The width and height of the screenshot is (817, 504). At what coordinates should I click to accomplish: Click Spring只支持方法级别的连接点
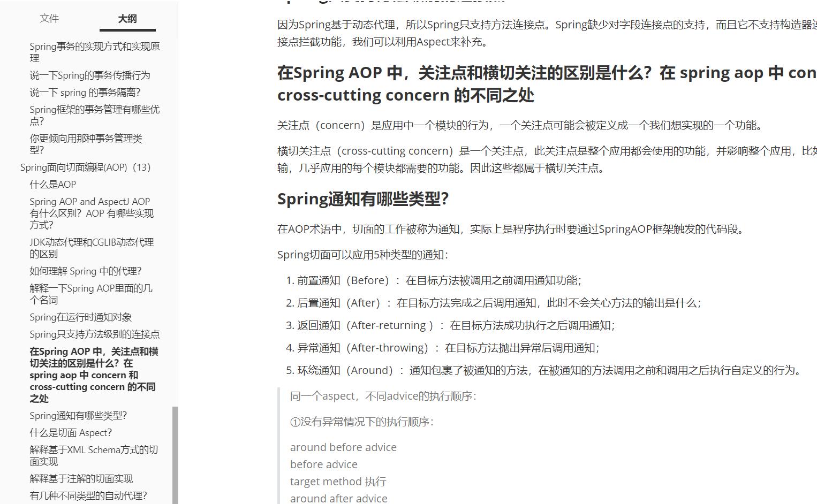(x=95, y=334)
